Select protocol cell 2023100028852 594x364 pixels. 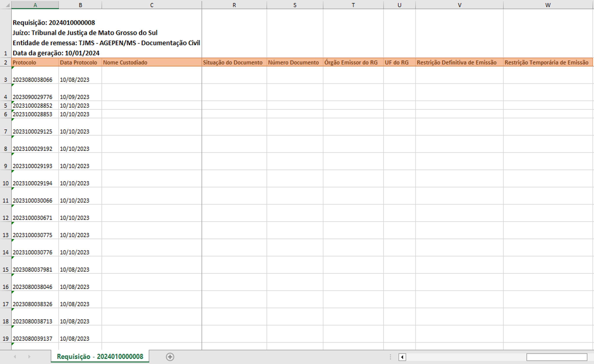click(x=35, y=105)
